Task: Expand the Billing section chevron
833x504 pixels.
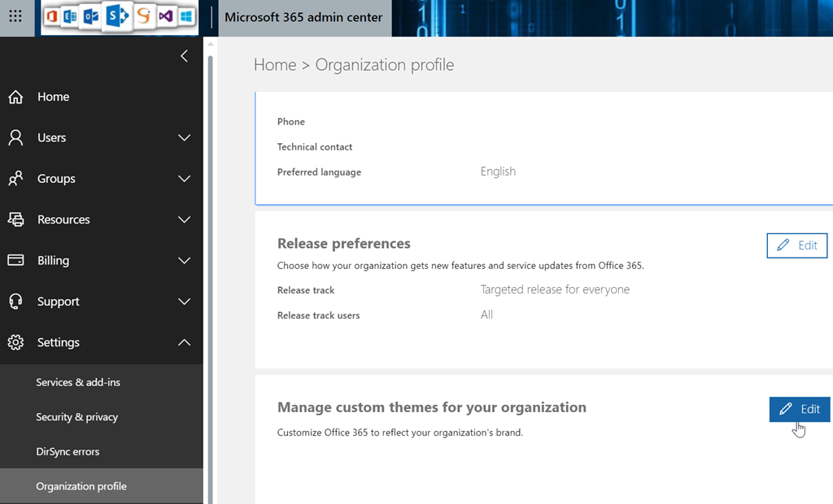Action: coord(184,260)
